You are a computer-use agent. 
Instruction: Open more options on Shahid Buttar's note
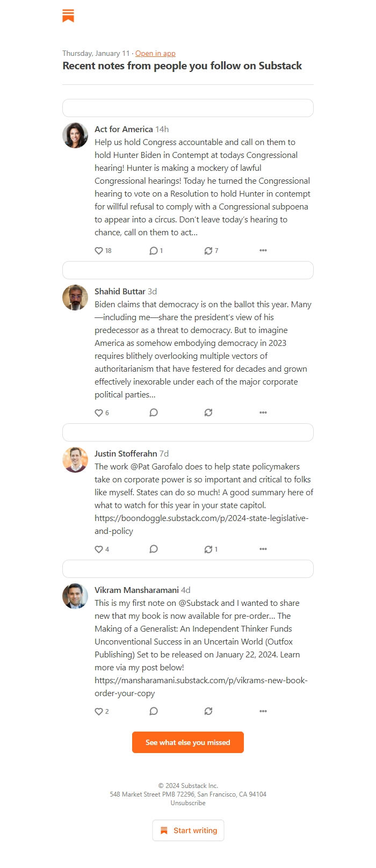263,413
